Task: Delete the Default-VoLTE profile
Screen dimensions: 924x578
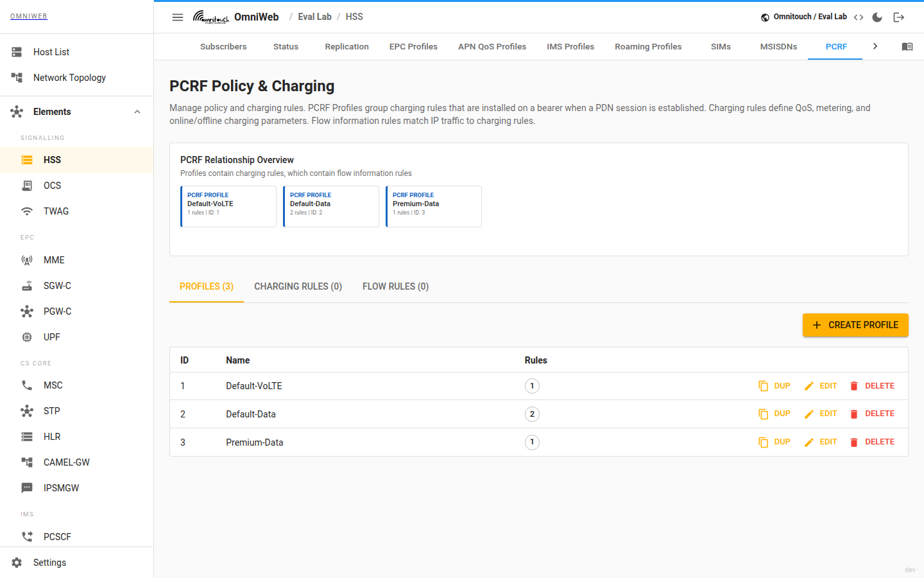Action: point(872,386)
